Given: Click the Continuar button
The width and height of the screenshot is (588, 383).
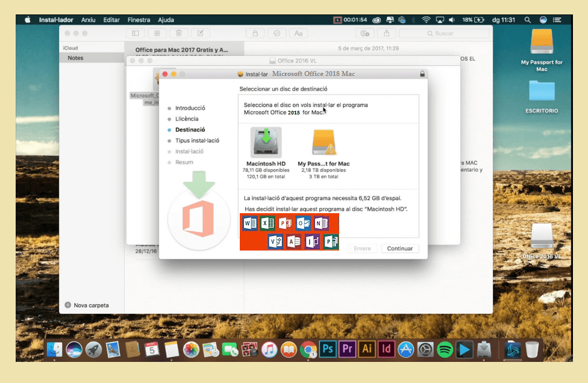Looking at the screenshot, I should pyautogui.click(x=399, y=248).
